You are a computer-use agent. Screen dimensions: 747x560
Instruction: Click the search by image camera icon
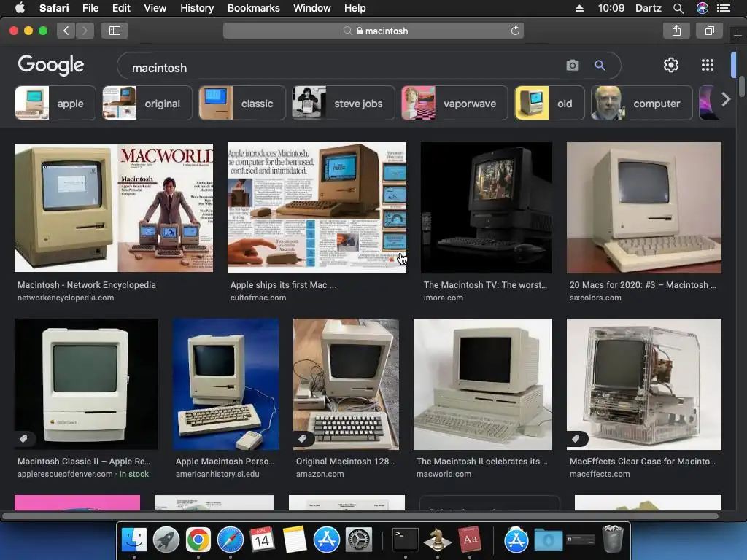coord(573,65)
